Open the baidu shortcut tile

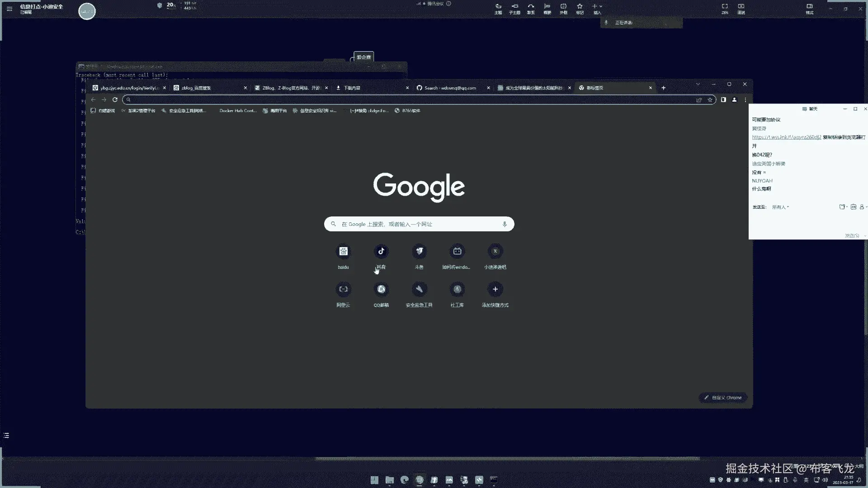point(343,251)
